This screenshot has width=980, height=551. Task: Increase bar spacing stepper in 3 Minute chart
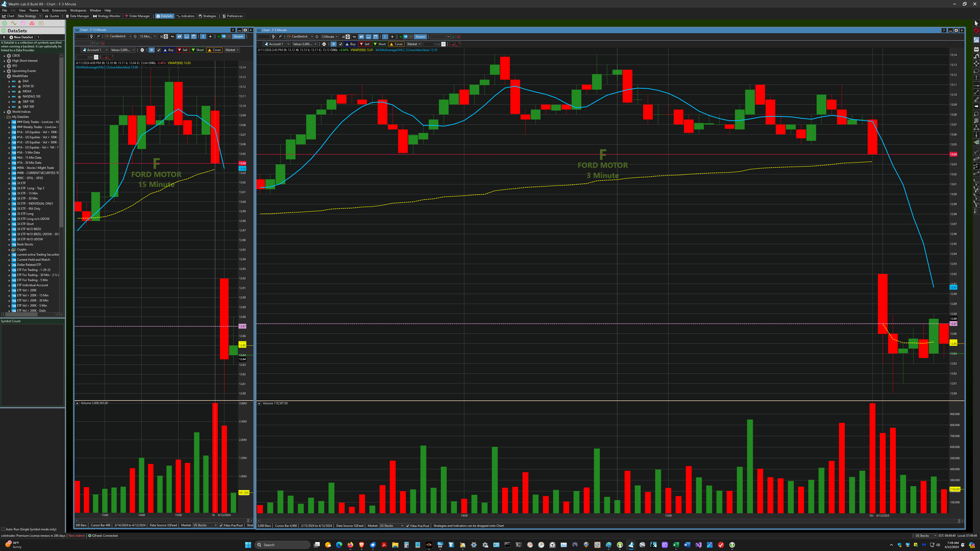pyautogui.click(x=348, y=35)
